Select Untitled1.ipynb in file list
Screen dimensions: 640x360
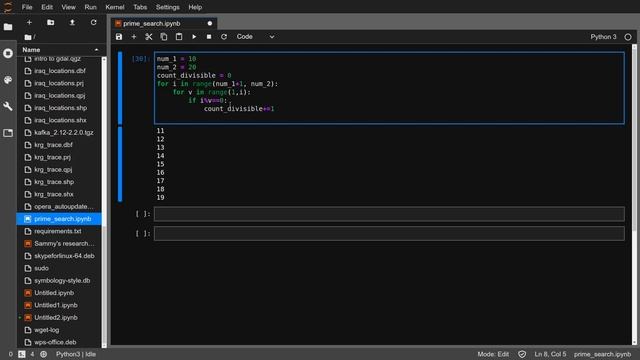pos(59,305)
